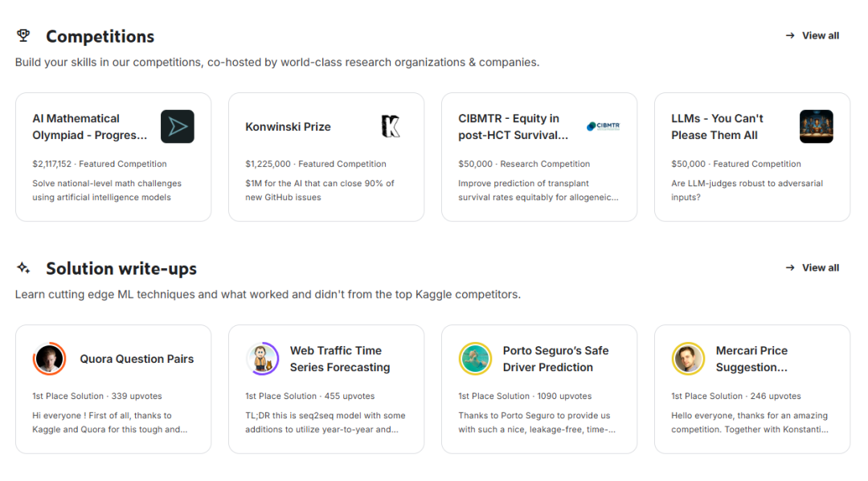Click Porto Seguro author avatar

[x=475, y=359]
